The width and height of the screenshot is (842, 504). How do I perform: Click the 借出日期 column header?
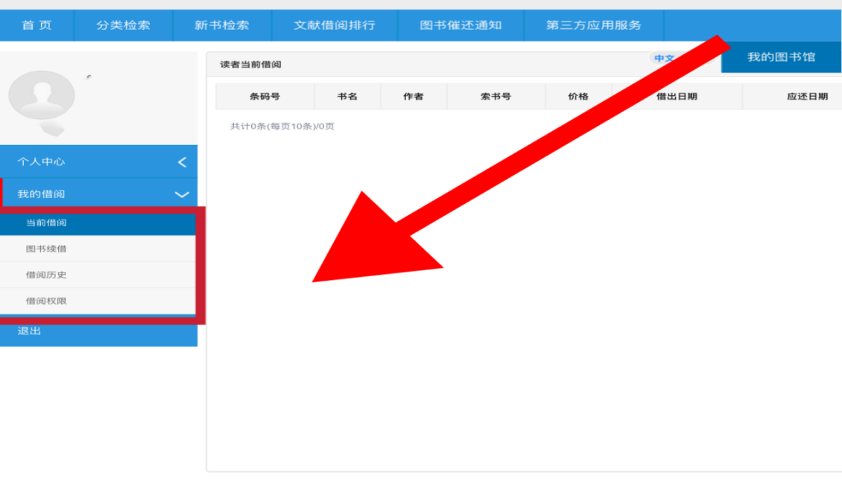coord(677,97)
